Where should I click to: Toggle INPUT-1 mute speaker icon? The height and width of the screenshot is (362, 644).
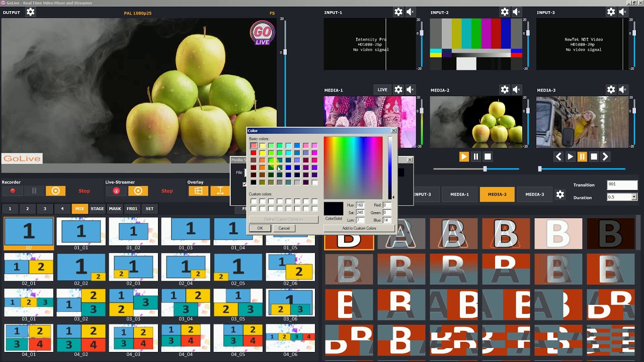410,12
